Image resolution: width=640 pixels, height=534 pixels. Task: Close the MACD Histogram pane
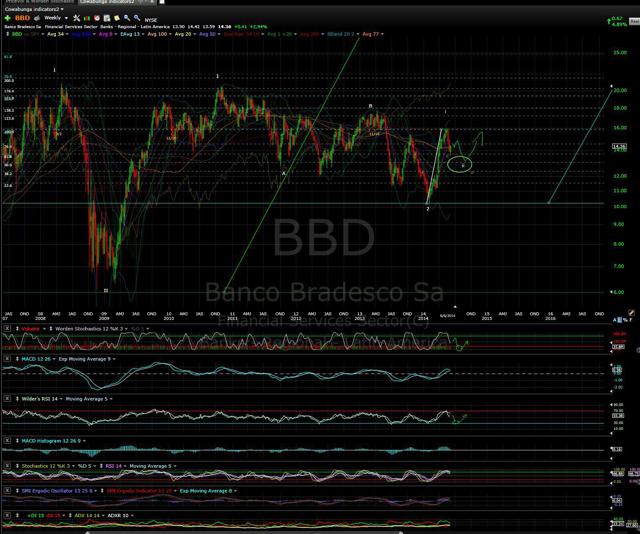(7, 441)
